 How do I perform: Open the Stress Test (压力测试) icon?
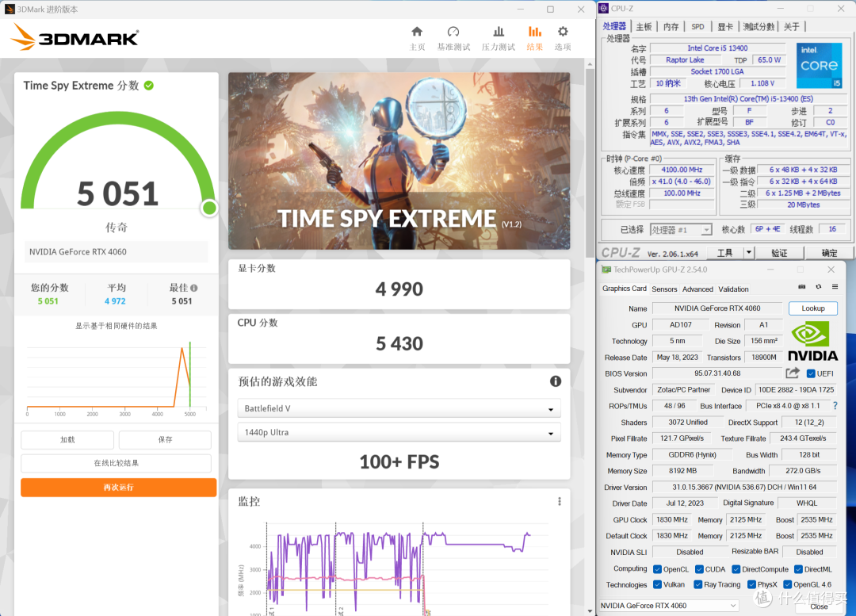[x=499, y=32]
